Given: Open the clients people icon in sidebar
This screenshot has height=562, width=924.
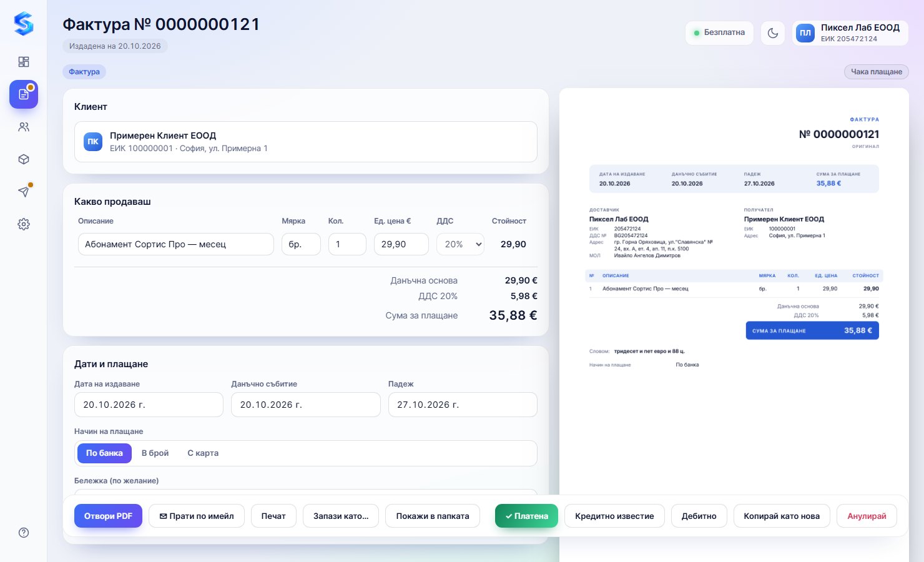Looking at the screenshot, I should point(24,127).
